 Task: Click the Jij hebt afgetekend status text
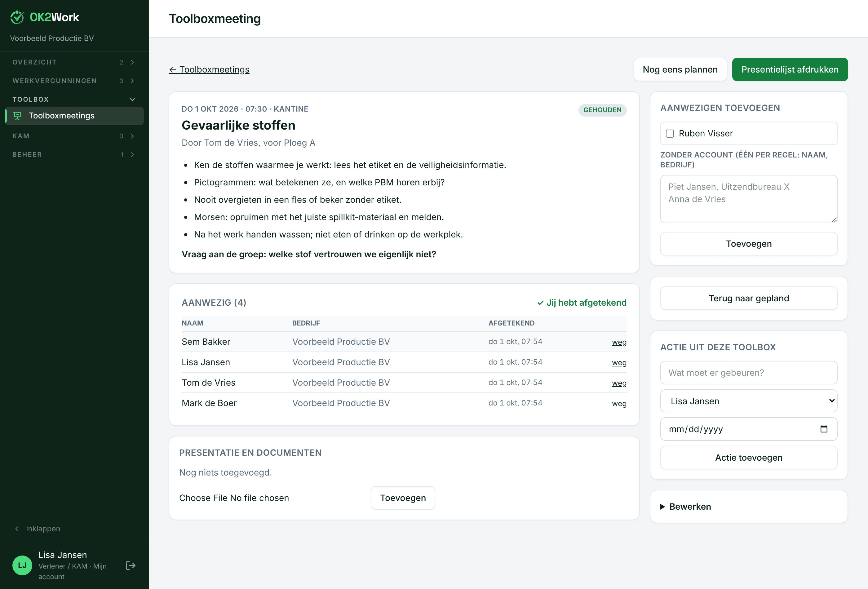582,303
